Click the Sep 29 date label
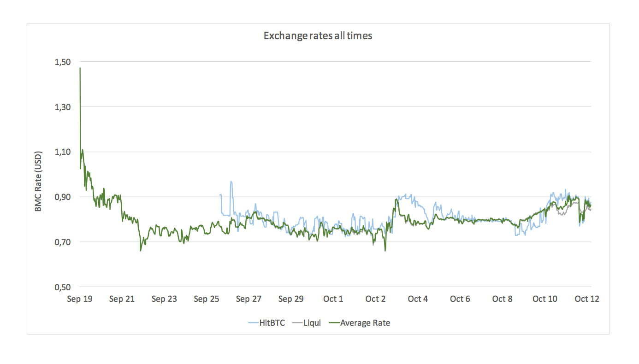 (291, 299)
